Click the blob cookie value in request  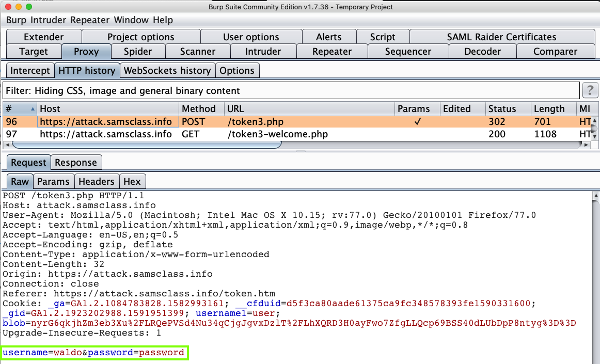click(x=304, y=323)
